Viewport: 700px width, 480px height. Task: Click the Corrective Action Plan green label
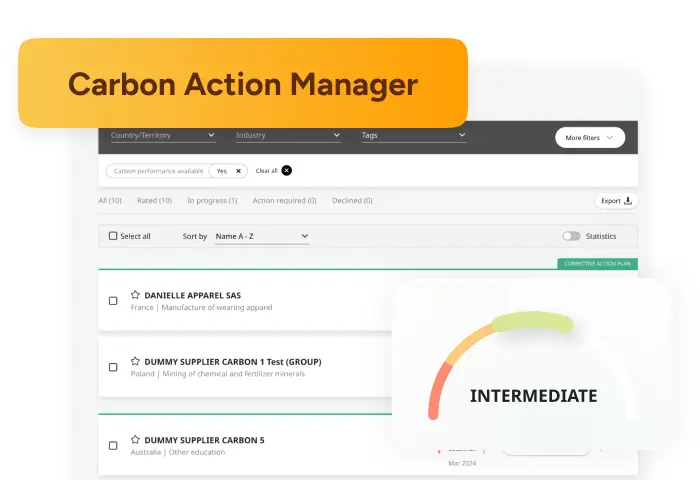[597, 264]
